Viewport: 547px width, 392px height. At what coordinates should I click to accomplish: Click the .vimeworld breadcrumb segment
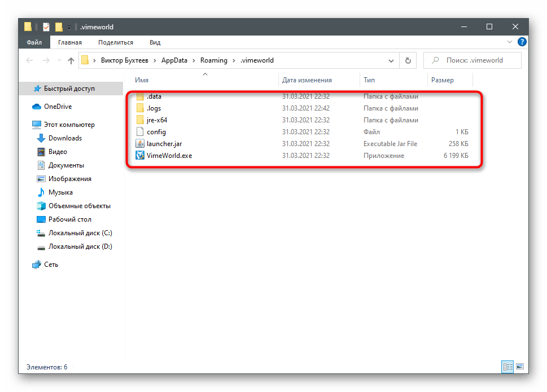pos(257,60)
